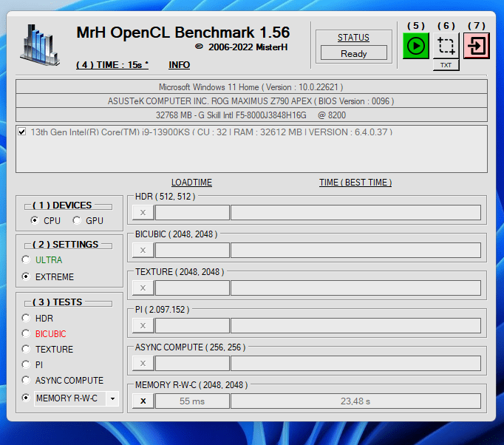Image resolution: width=504 pixels, height=445 pixels.
Task: Click the ASYNC COMPUTE best time field
Action: coord(355,364)
